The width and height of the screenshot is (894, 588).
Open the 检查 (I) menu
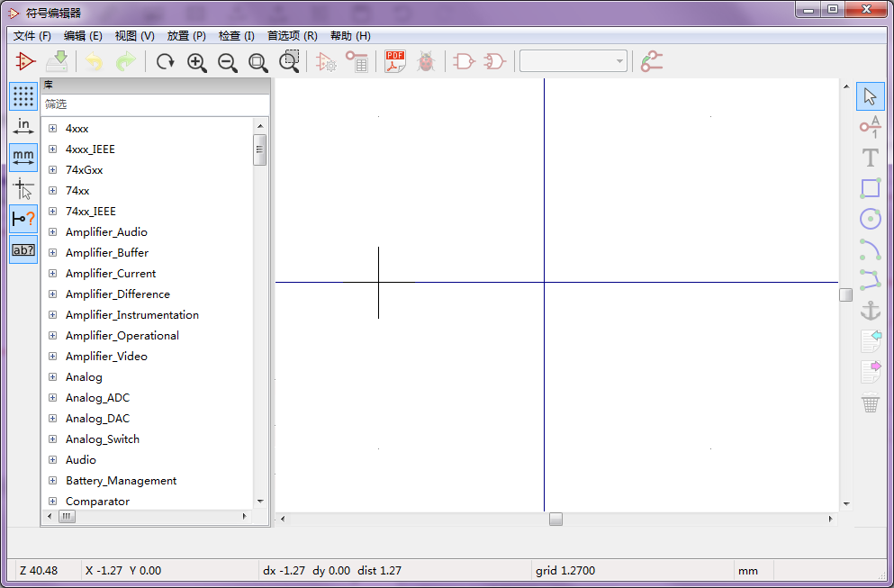[x=236, y=36]
